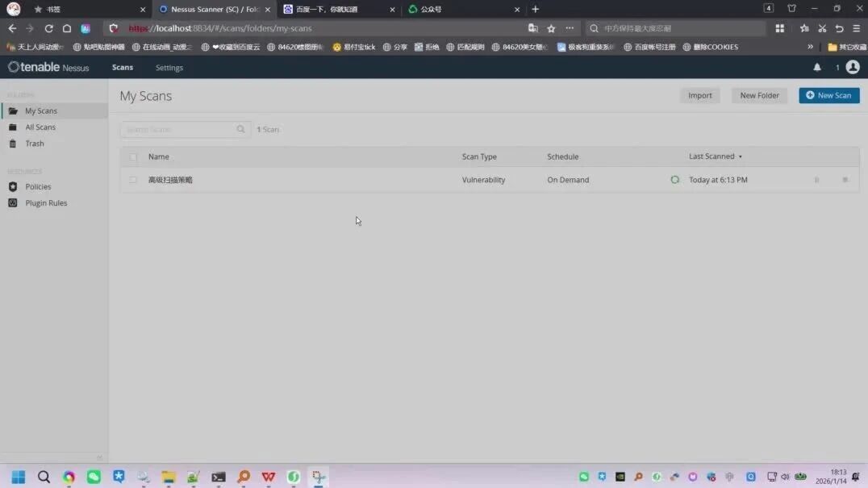
Task: Open a new browser tab
Action: pyautogui.click(x=535, y=10)
